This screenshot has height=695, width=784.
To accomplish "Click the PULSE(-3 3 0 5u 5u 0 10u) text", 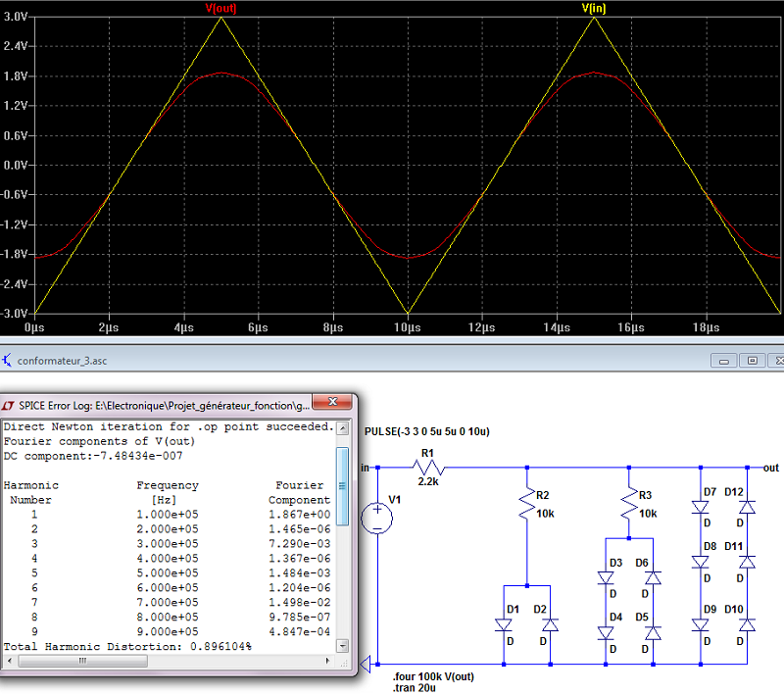I will [x=427, y=431].
